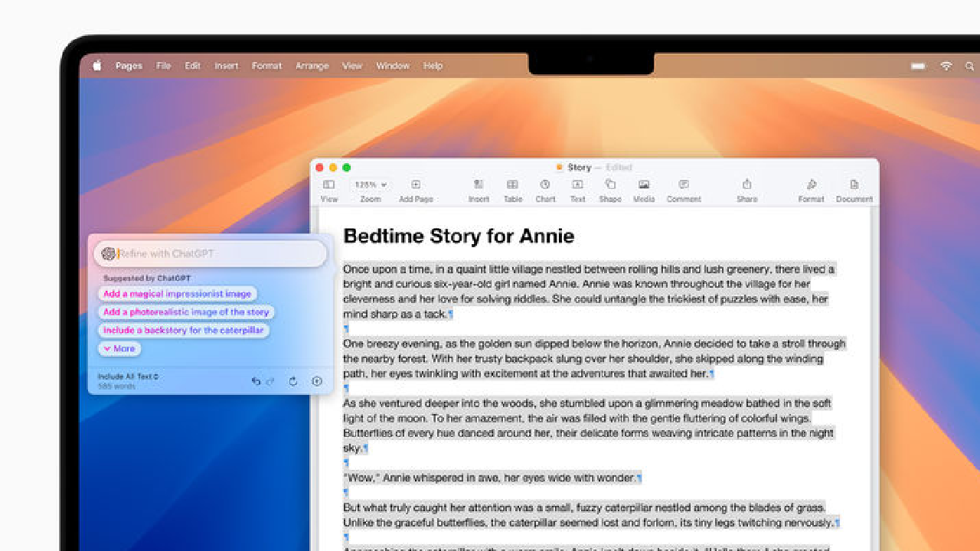Open the Zoom 125% dropdown
The height and width of the screenshot is (551, 980).
(x=371, y=191)
